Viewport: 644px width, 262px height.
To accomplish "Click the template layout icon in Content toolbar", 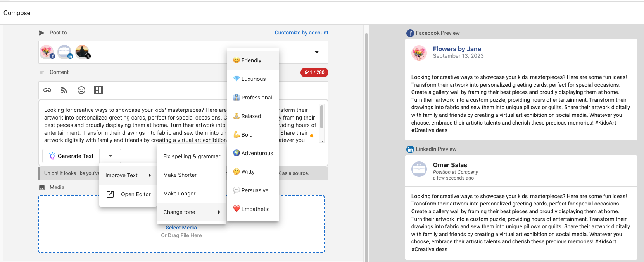I will point(98,90).
